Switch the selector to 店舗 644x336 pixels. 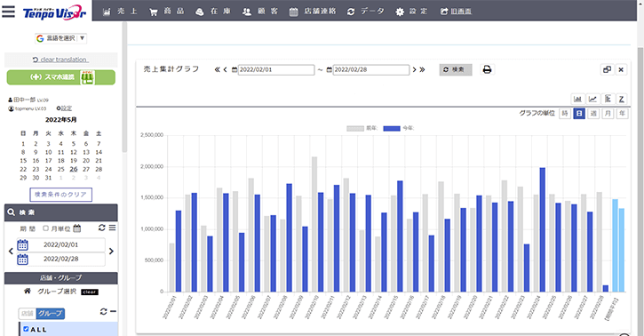click(x=28, y=314)
